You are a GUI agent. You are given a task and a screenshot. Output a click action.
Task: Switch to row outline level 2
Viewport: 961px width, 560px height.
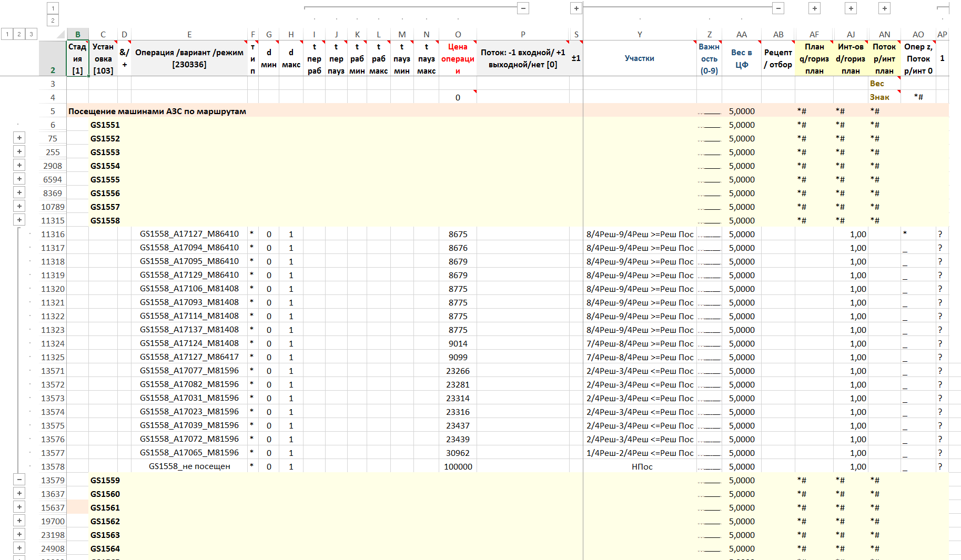(x=19, y=34)
